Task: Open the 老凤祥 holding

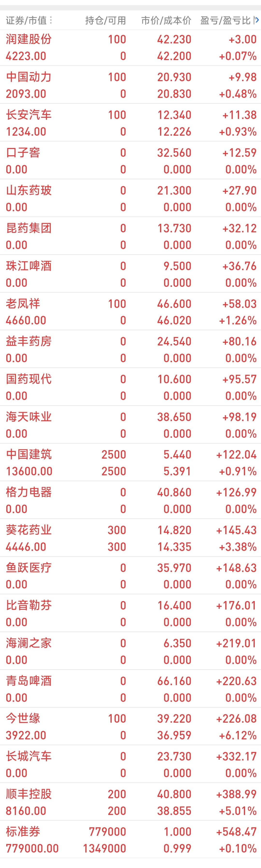Action: (130, 312)
